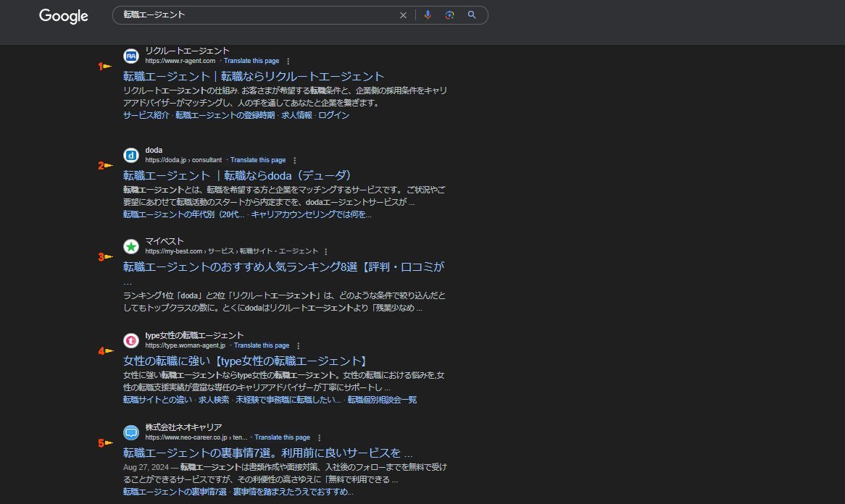The image size is (845, 504).
Task: Open 求人検索 sitelink under type女性
Action: pos(213,400)
